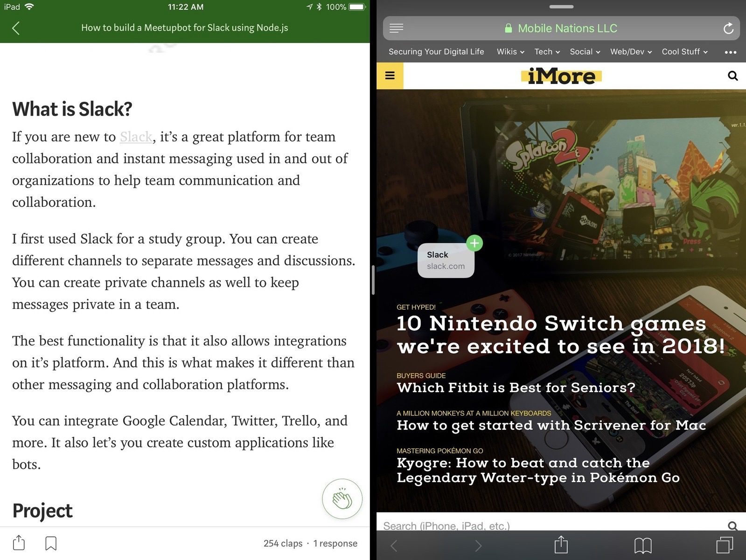Image resolution: width=746 pixels, height=560 pixels.
Task: Expand the Tech favorites folder
Action: coord(547,52)
